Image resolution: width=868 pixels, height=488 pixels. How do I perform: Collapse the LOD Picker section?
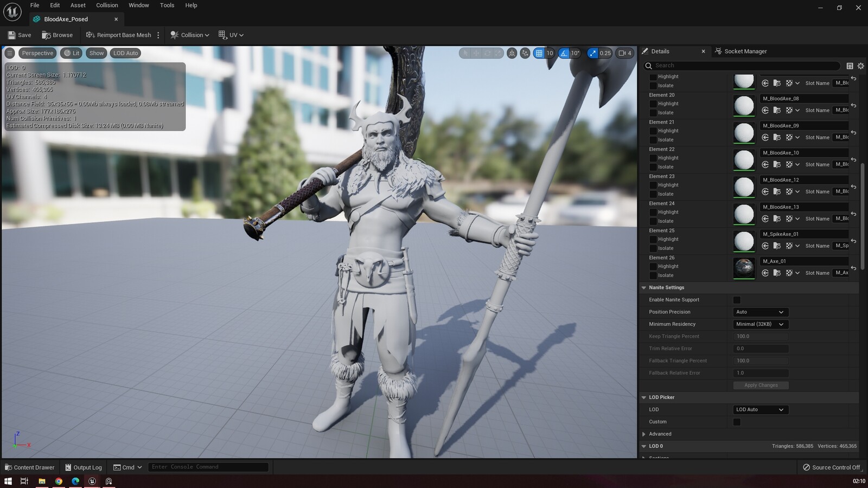pos(644,397)
